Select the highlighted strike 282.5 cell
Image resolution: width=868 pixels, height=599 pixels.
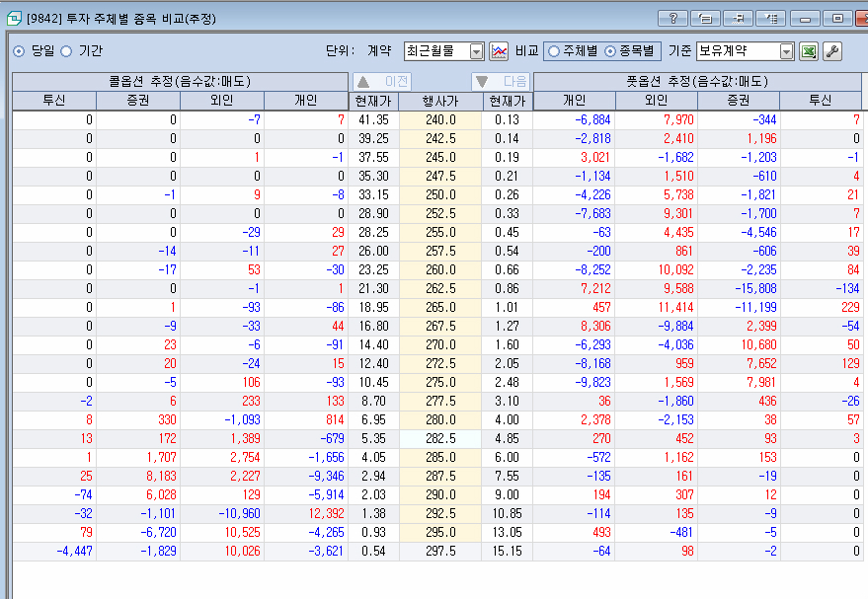(x=440, y=438)
